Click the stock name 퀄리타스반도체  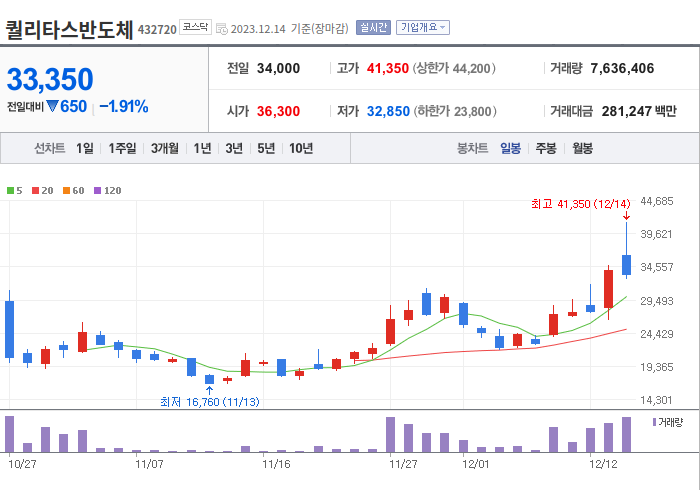point(69,29)
